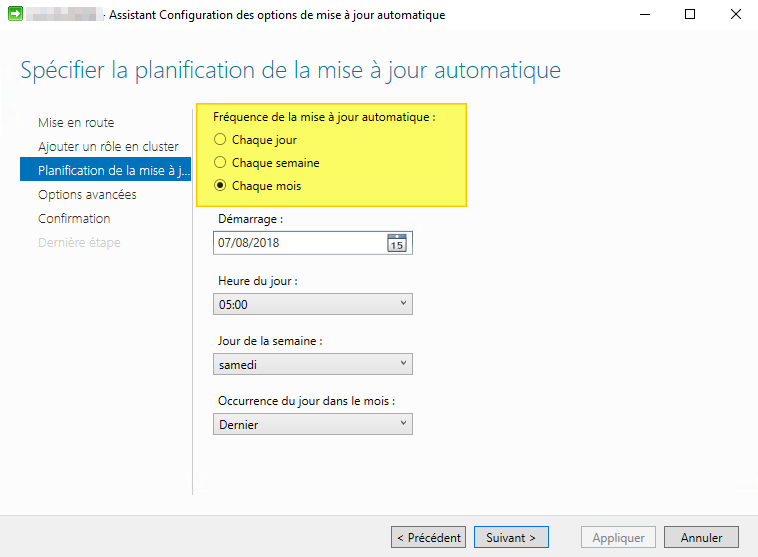Jump to the 'Confirmation' step
The image size is (758, 557).
click(x=74, y=219)
